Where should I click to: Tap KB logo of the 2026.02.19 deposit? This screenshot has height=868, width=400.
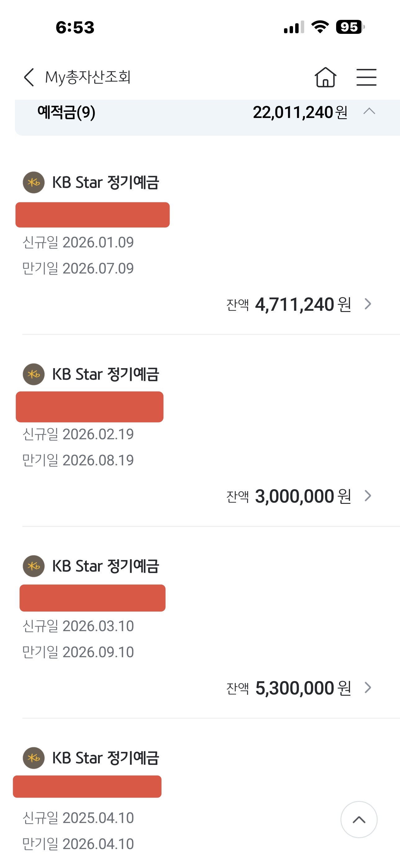pyautogui.click(x=34, y=374)
